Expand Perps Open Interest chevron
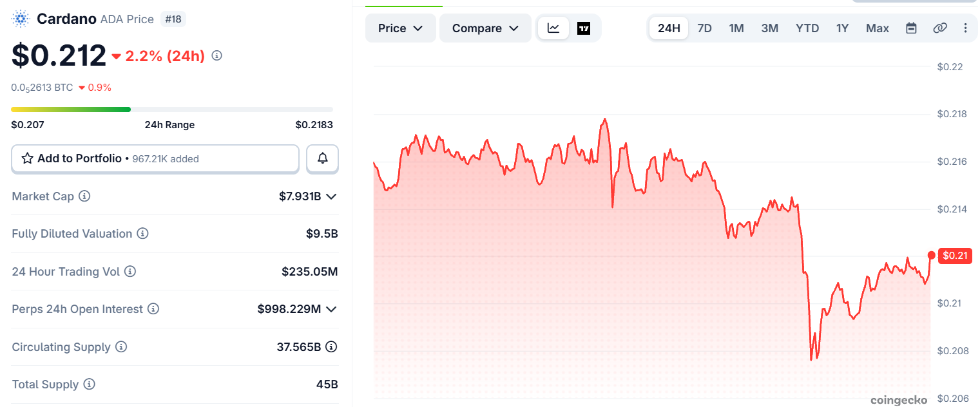 point(332,310)
